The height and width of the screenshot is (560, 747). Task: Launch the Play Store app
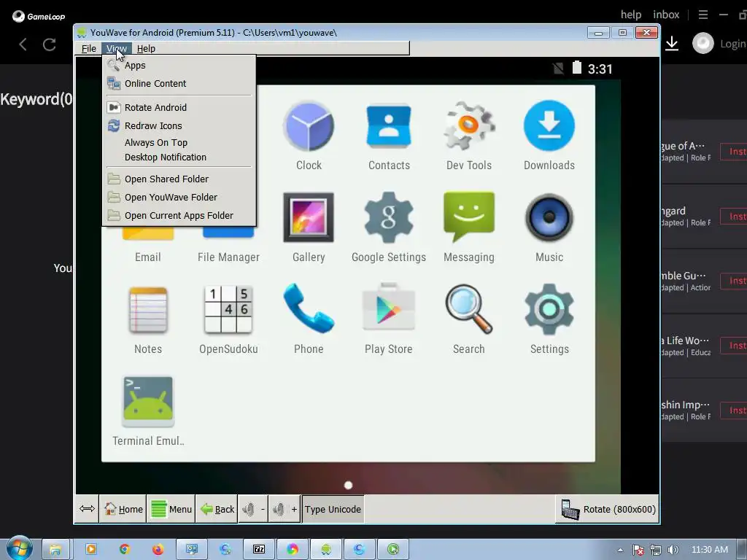389,308
